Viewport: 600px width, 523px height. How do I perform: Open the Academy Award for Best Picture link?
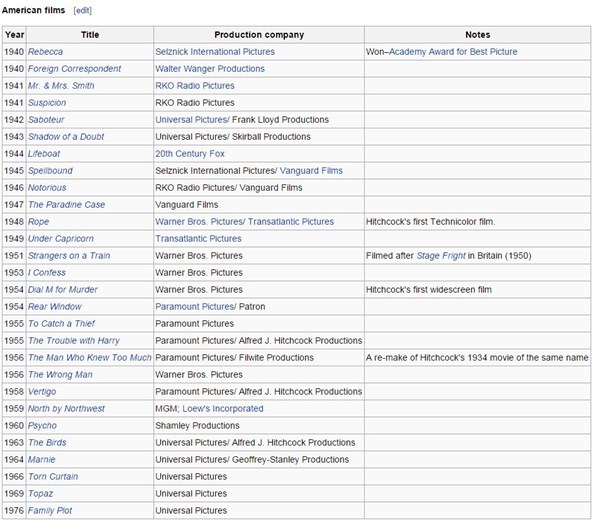pyautogui.click(x=453, y=52)
